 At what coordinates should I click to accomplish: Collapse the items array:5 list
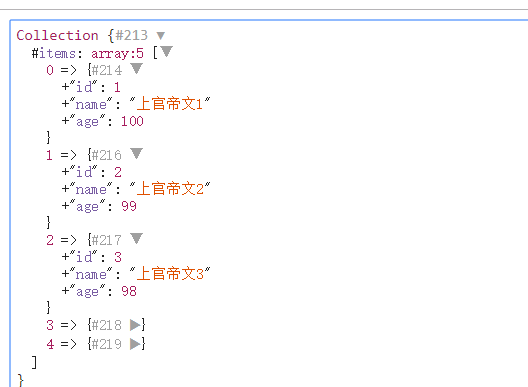pos(167,52)
